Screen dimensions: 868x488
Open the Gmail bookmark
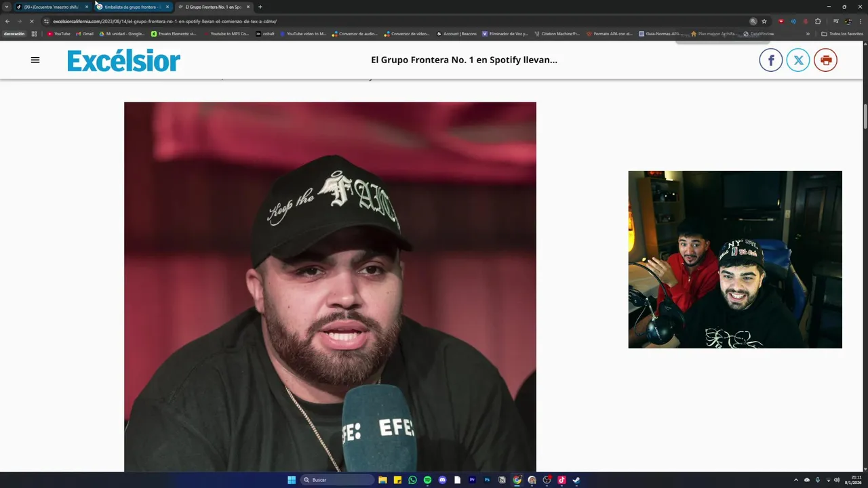(85, 34)
